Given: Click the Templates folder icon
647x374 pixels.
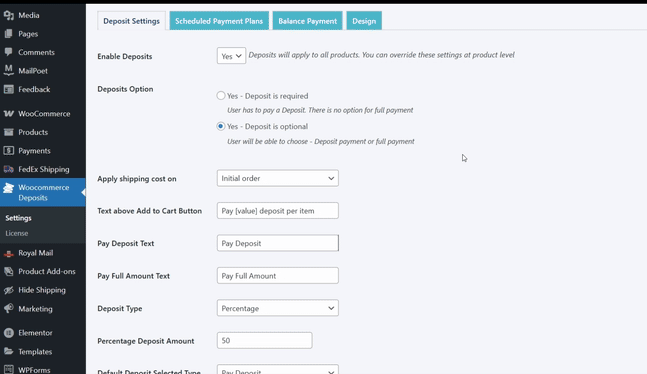Looking at the screenshot, I should click(x=9, y=351).
